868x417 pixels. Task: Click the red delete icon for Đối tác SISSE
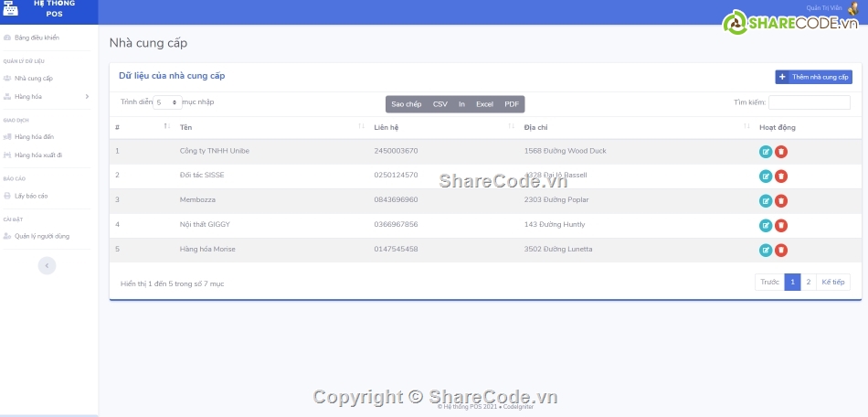tap(781, 176)
